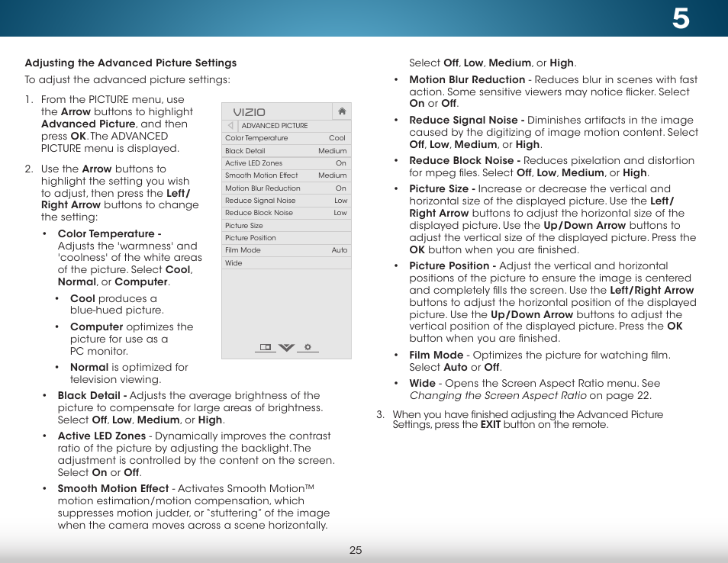The image size is (728, 563).
Task: Click the bold 'Color Temperature -' bullet heading
Action: [110, 233]
